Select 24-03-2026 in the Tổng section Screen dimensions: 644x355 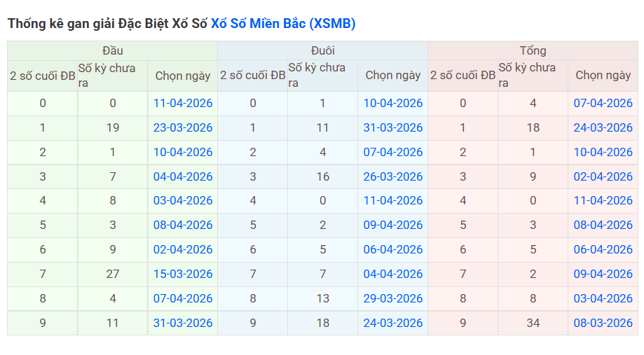coord(603,127)
